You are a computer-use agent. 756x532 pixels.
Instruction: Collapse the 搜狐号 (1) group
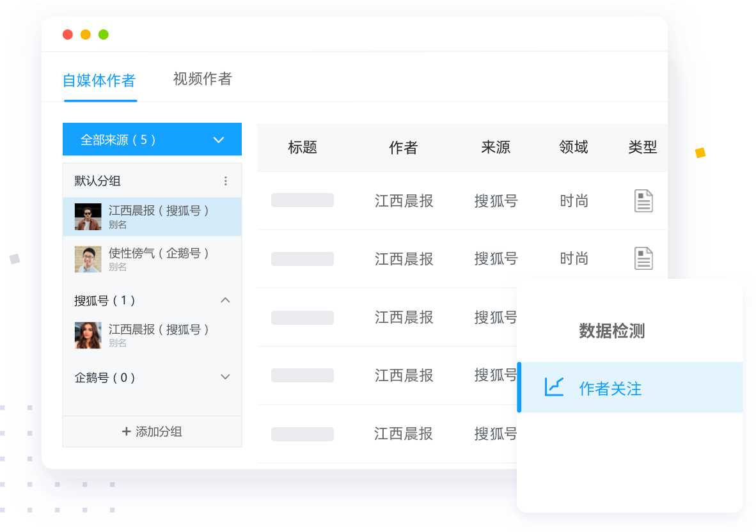click(225, 301)
